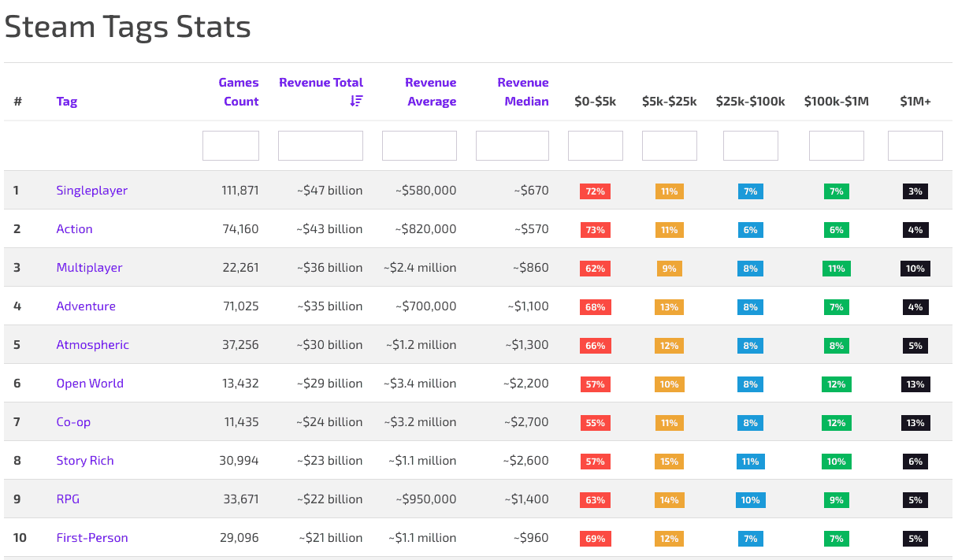Image resolution: width=958 pixels, height=560 pixels.
Task: Click the blue 10% badge in RPG row
Action: click(x=751, y=500)
